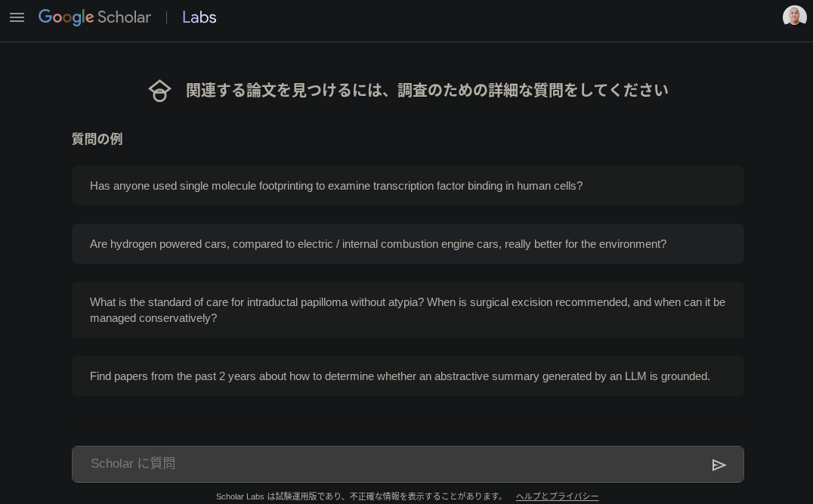Open the hamburger main menu
Screen dimensions: 813x504
coord(17,17)
